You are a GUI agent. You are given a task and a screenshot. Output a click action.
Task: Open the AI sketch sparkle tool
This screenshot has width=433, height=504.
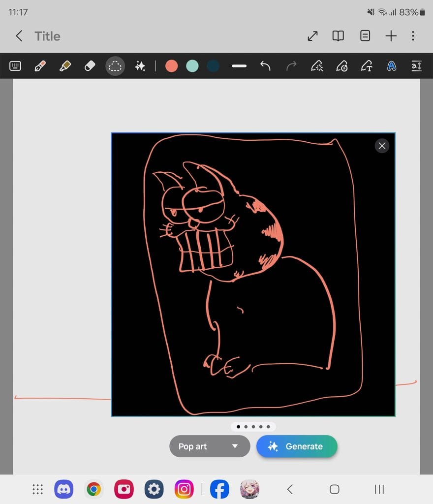tap(140, 66)
